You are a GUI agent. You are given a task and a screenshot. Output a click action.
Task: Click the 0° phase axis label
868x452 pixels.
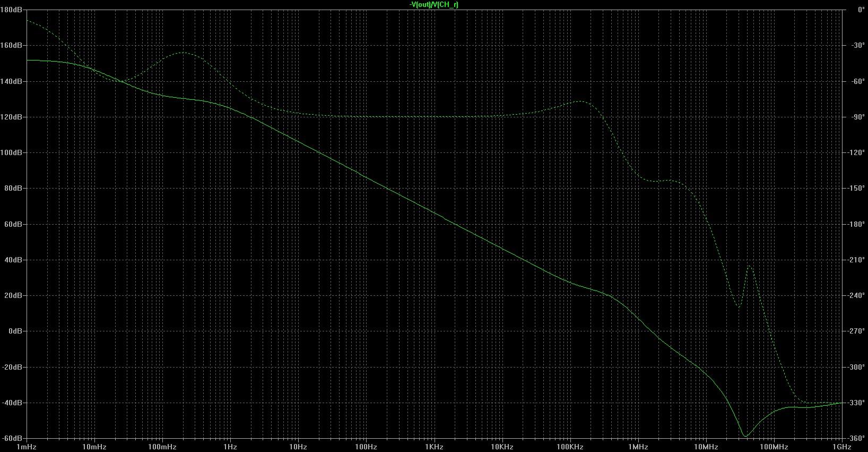pyautogui.click(x=861, y=10)
